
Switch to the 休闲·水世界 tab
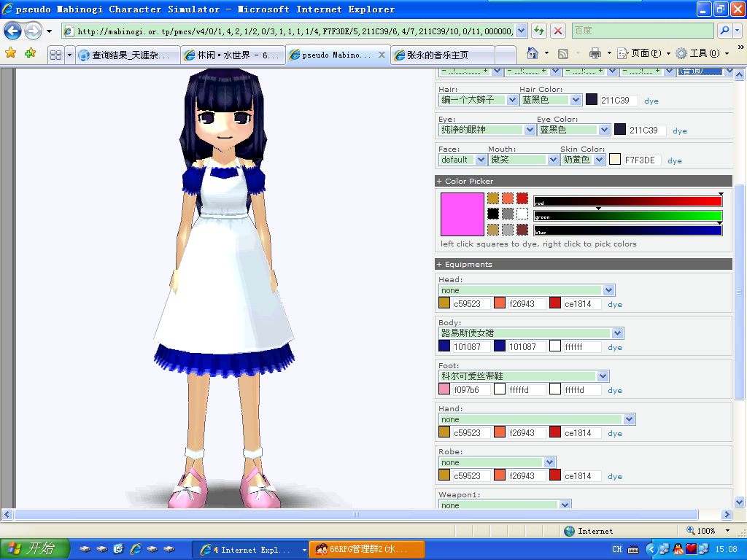click(x=233, y=55)
